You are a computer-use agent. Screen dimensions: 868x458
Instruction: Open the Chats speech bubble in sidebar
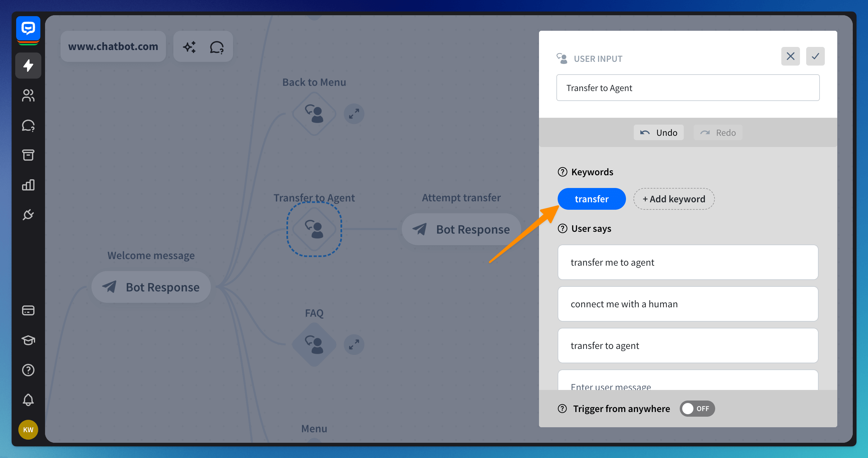click(28, 125)
